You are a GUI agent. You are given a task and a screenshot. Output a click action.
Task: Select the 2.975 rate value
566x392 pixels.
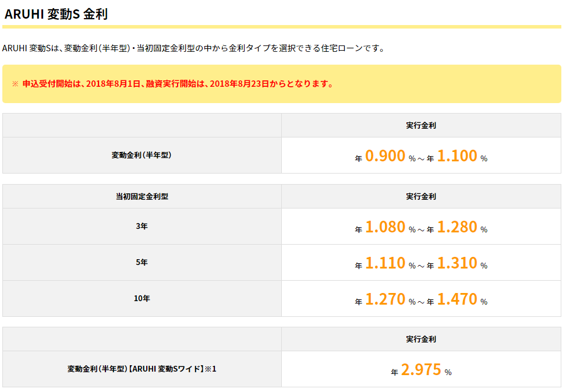(421, 370)
